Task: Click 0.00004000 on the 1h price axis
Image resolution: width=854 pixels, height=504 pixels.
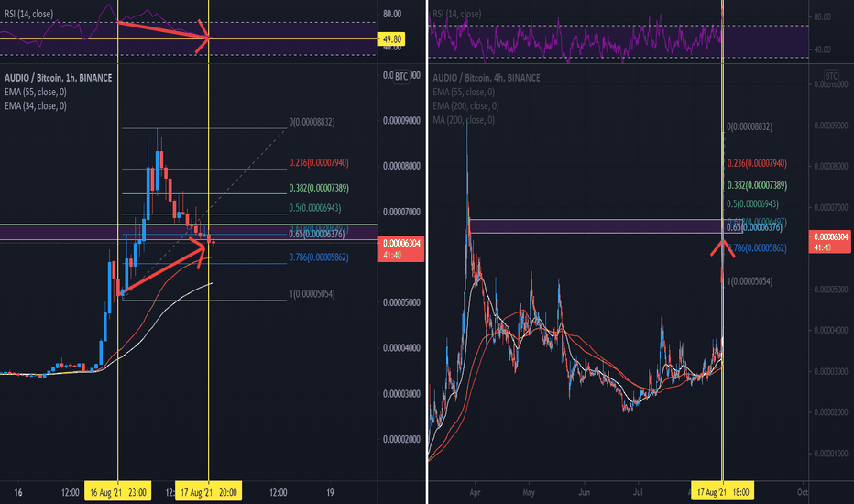Action: 401,348
